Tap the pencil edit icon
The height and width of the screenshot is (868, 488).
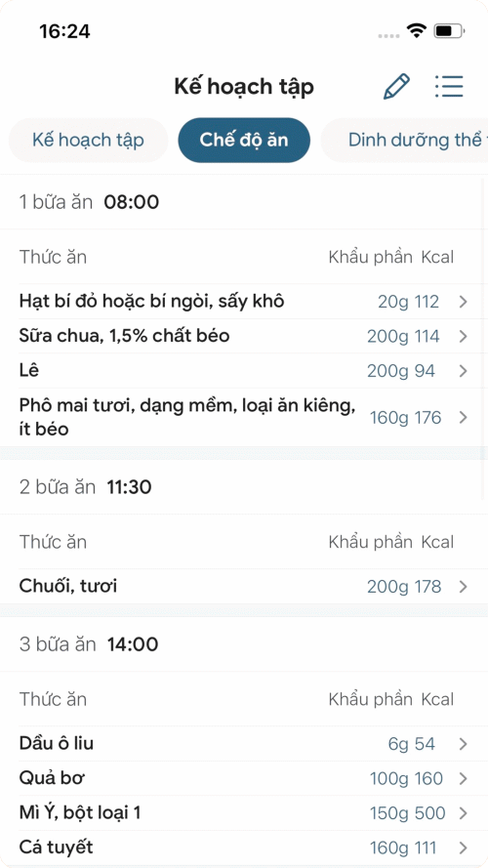coord(396,86)
